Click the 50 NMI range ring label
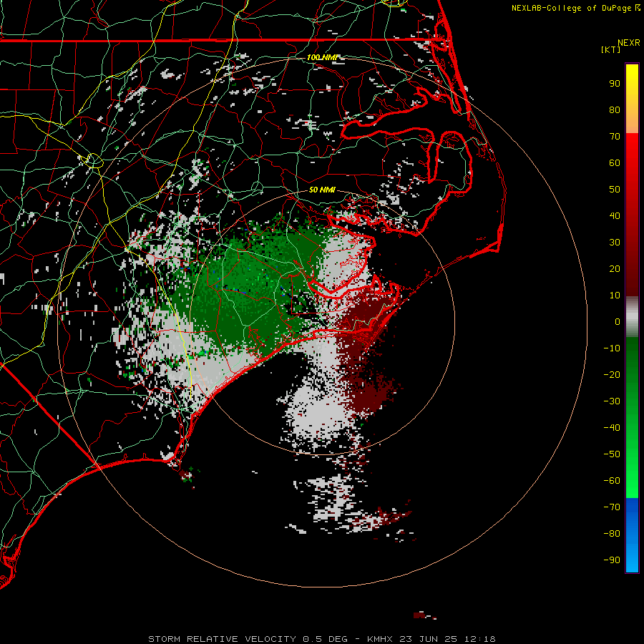Screen dimensions: 644x644 [322, 190]
